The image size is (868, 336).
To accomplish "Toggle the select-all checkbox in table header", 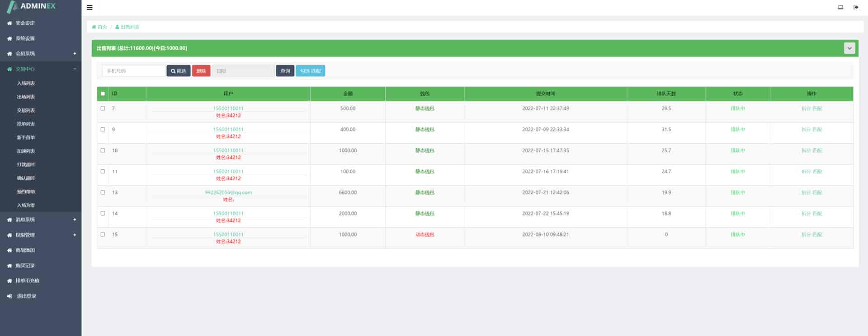I will click(103, 93).
